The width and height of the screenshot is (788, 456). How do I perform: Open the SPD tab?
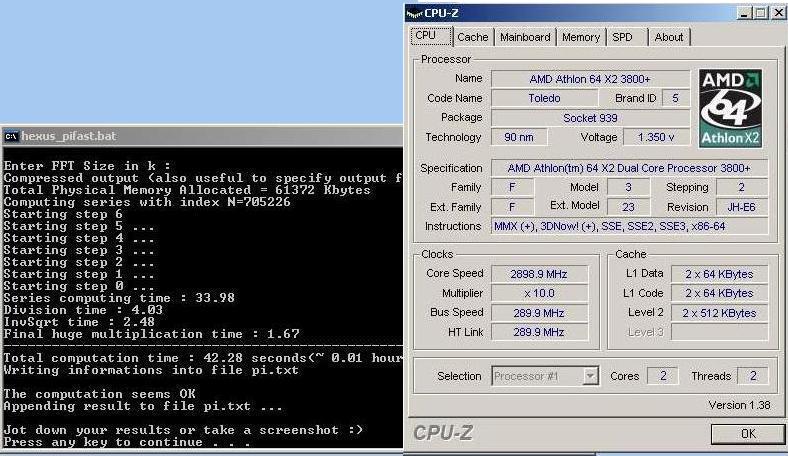622,37
